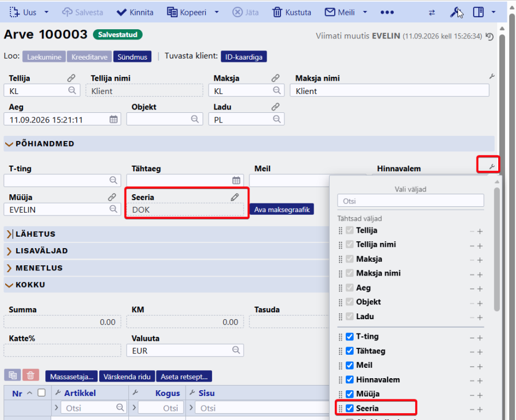Open the dropdown arrow next to Meili
Screen dimensions: 516x420
coord(365,12)
